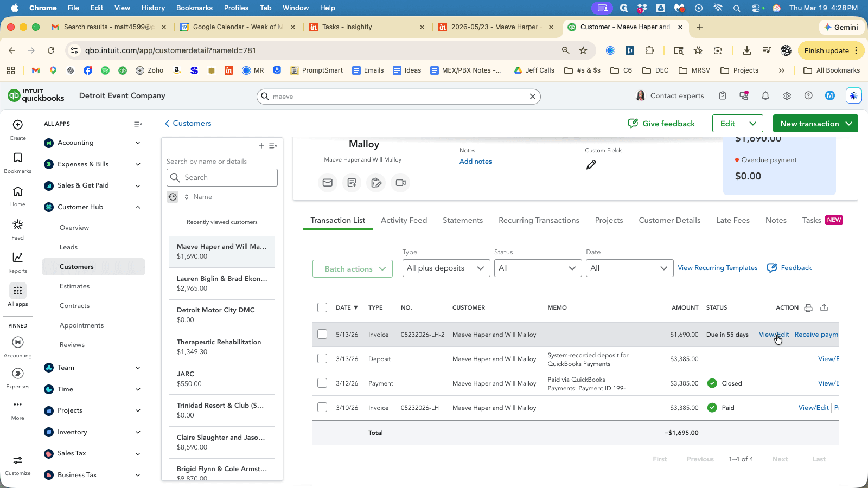Edit Custom Fields with the pencil icon
The width and height of the screenshot is (868, 488).
591,165
